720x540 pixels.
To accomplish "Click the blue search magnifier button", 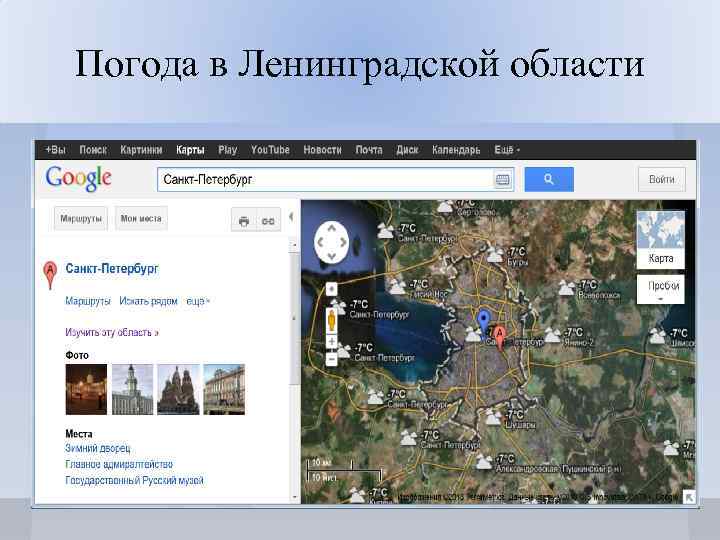I will (x=549, y=179).
